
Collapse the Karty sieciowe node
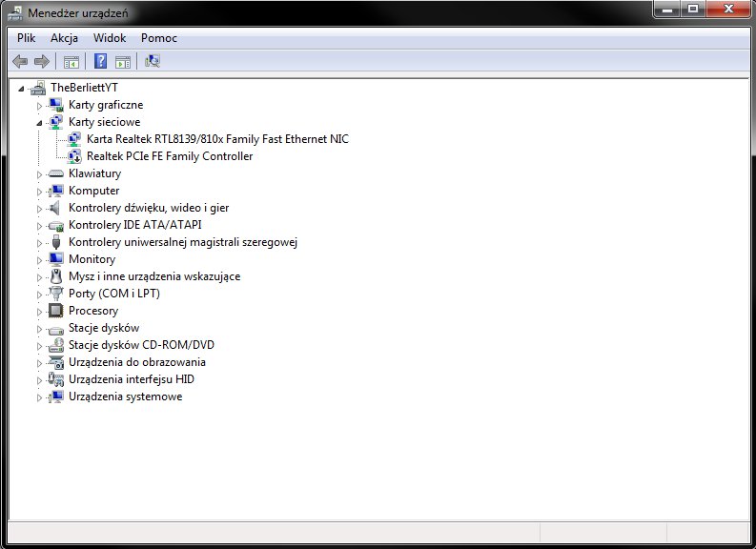pyautogui.click(x=39, y=123)
